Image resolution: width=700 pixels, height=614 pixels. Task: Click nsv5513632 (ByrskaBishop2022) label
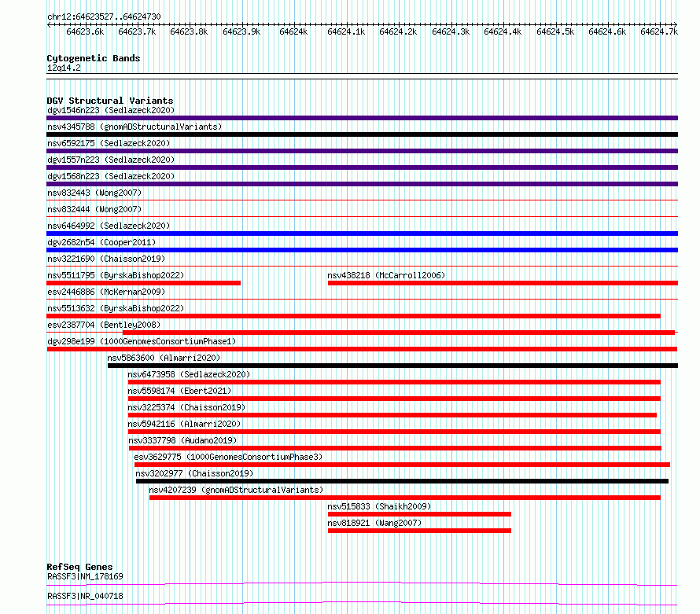click(x=116, y=308)
